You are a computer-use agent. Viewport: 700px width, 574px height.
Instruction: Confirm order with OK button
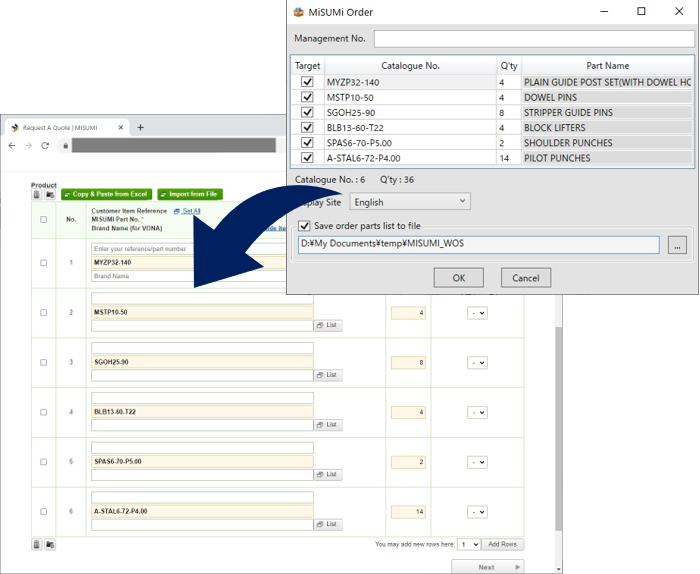(458, 278)
